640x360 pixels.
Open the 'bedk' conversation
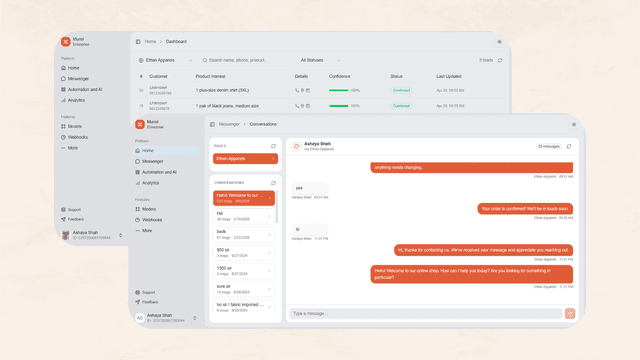tap(244, 234)
